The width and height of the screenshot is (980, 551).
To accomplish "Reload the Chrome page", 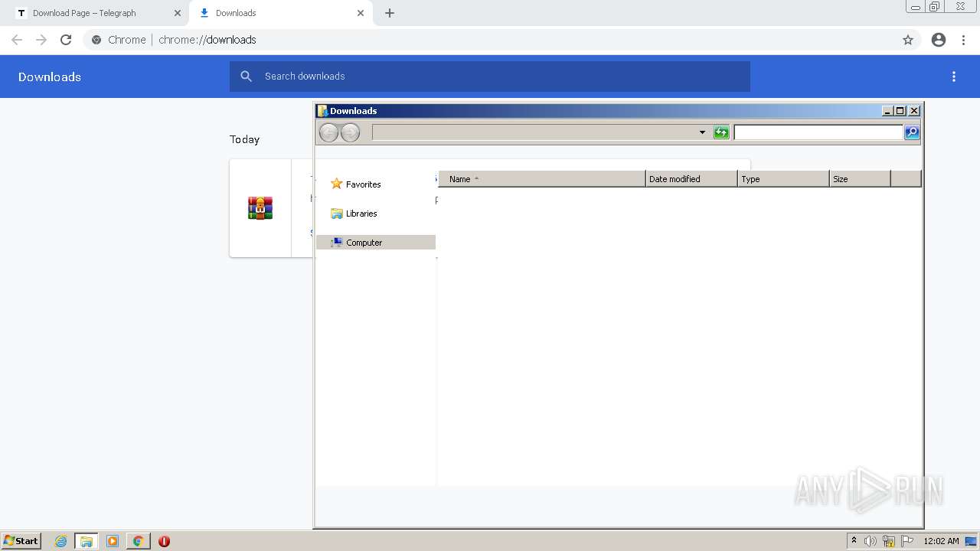I will click(66, 40).
